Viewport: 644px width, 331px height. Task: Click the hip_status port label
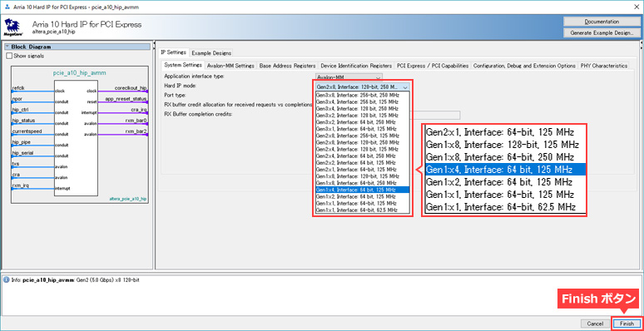pyautogui.click(x=23, y=121)
